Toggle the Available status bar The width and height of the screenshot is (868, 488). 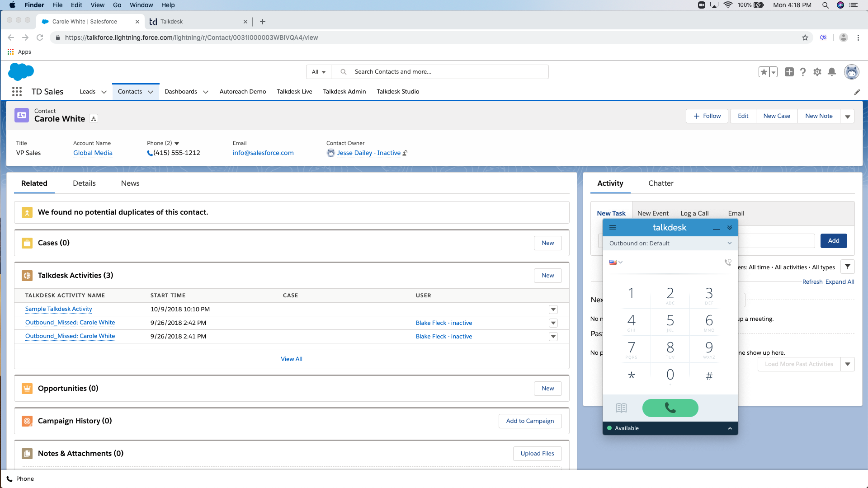pyautogui.click(x=670, y=428)
